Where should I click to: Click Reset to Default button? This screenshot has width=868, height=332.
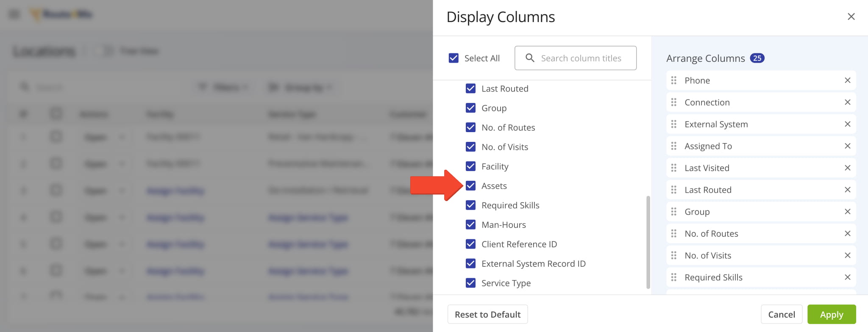pyautogui.click(x=487, y=314)
